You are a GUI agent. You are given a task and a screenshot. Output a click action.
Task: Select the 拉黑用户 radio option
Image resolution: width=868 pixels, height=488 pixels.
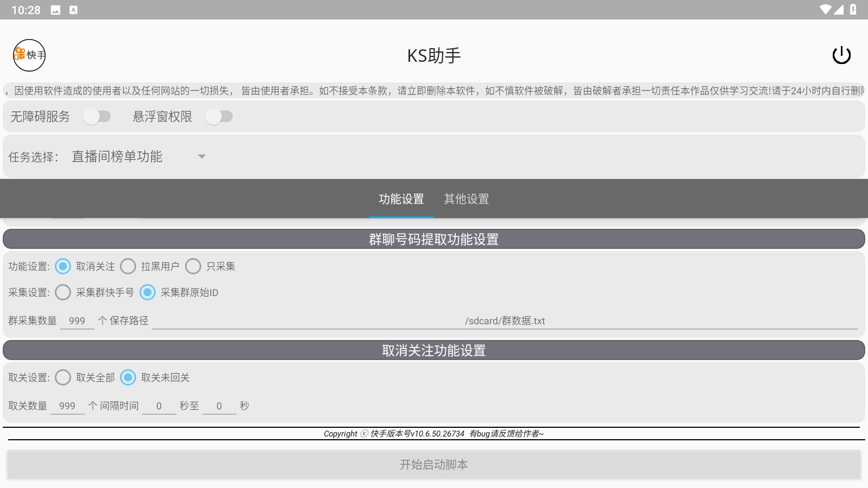(128, 266)
